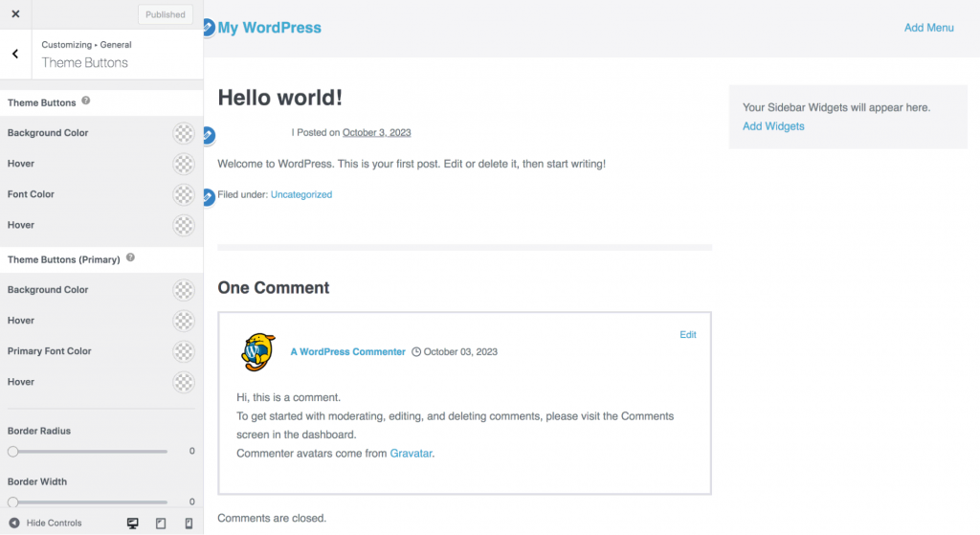The image size is (980, 535).
Task: Open the Primary Font Color swatch
Action: (x=184, y=351)
